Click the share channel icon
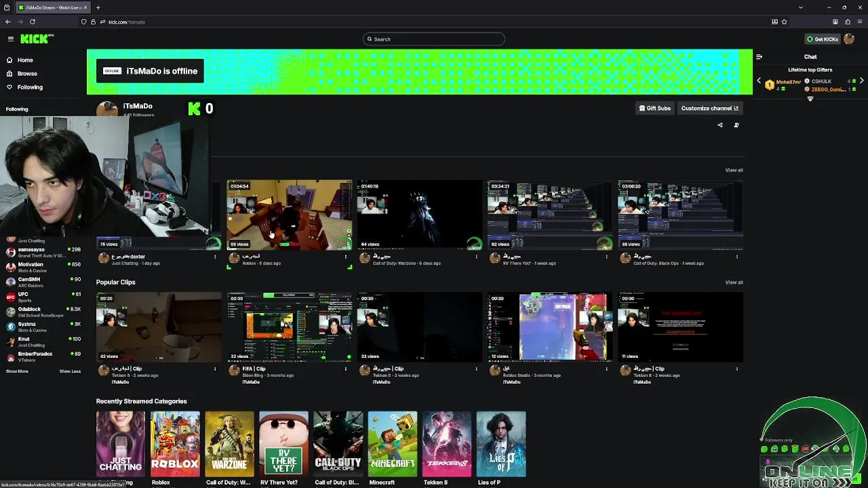 point(720,125)
